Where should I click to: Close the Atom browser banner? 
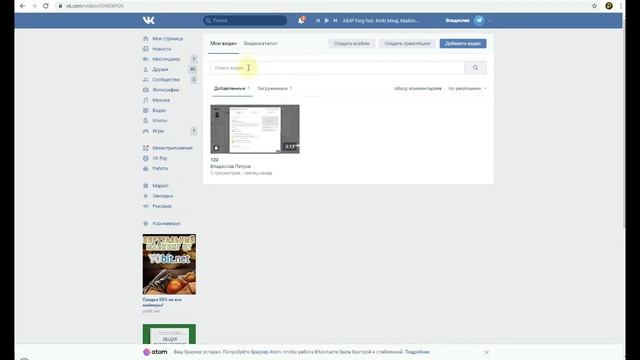(x=487, y=352)
